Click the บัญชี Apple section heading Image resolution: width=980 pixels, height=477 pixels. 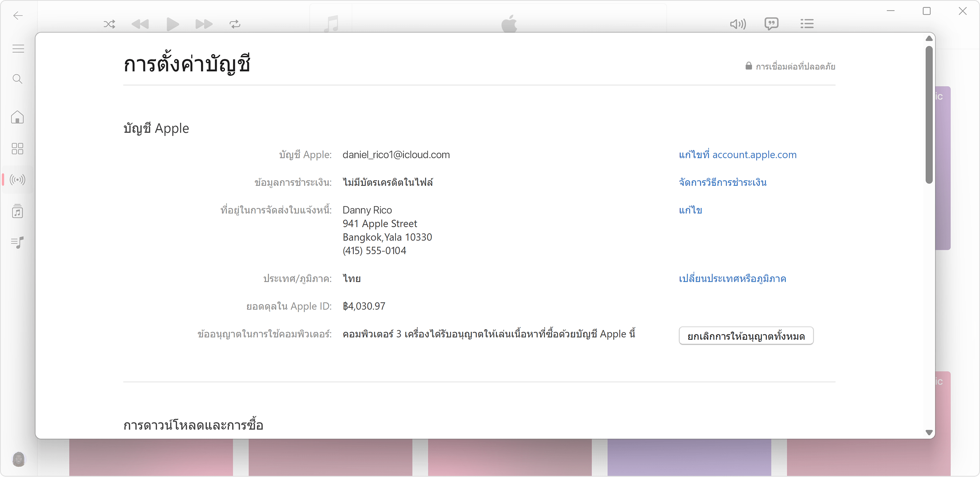pos(156,128)
